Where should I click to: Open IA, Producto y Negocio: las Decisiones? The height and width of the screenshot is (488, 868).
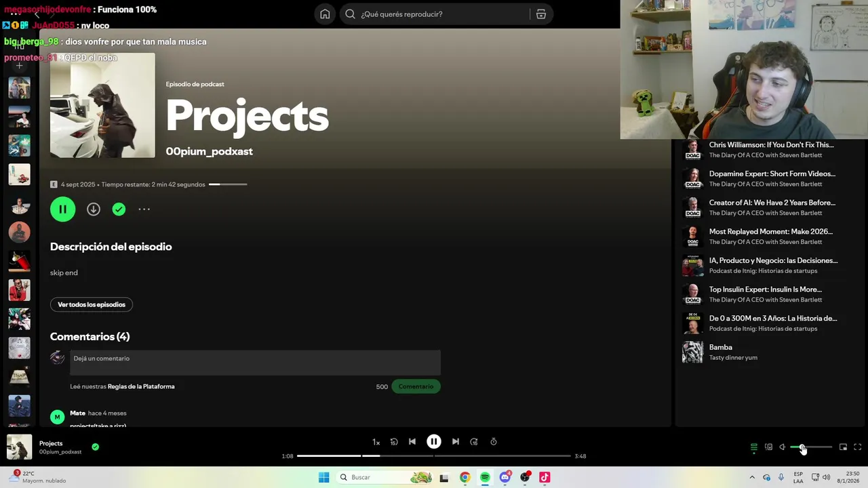click(x=773, y=260)
